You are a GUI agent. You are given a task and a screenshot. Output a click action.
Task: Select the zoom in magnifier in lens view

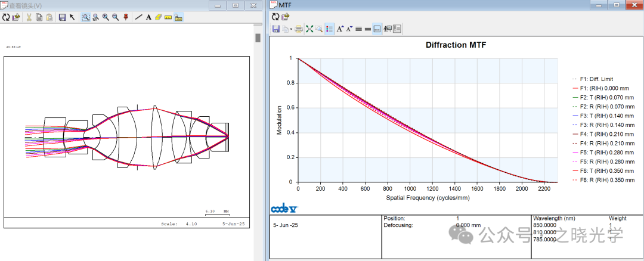pos(106,17)
